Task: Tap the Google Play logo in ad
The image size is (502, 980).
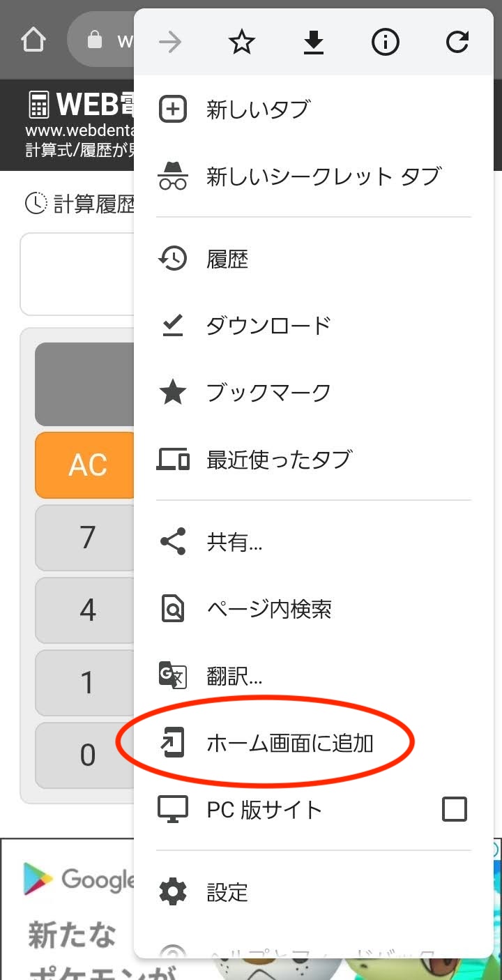Action: click(39, 878)
